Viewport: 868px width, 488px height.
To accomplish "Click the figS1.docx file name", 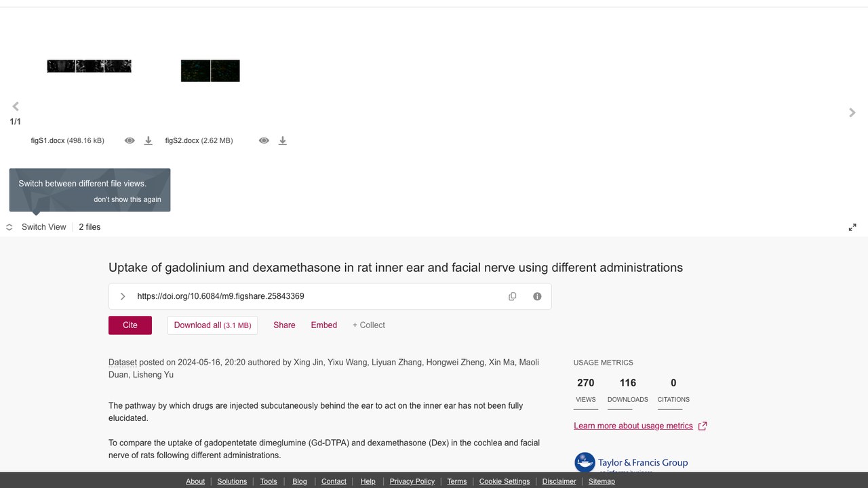I will (x=47, y=141).
